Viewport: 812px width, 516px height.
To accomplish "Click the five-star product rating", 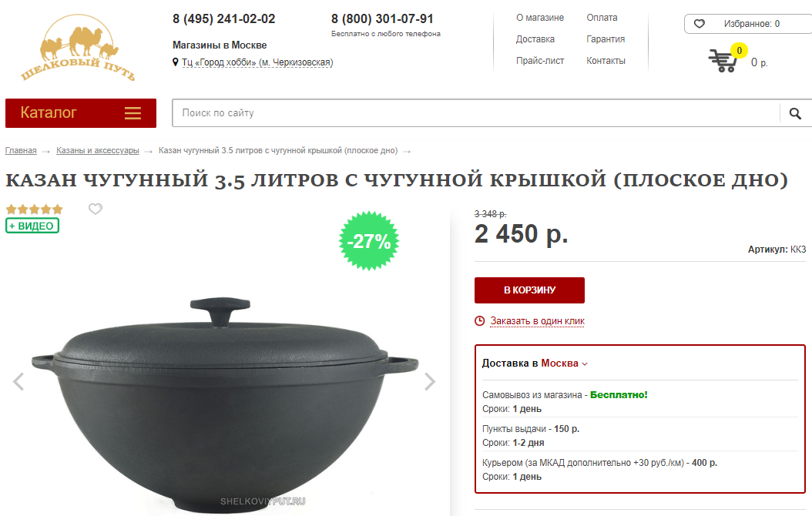I will (34, 209).
